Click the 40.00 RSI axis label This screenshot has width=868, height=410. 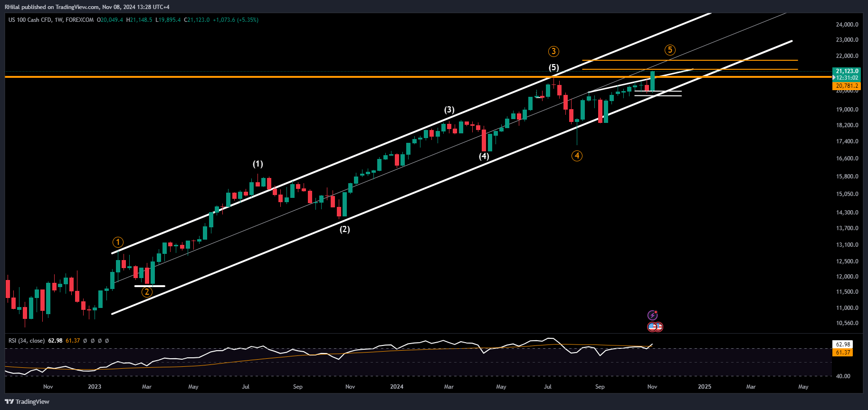(x=843, y=376)
